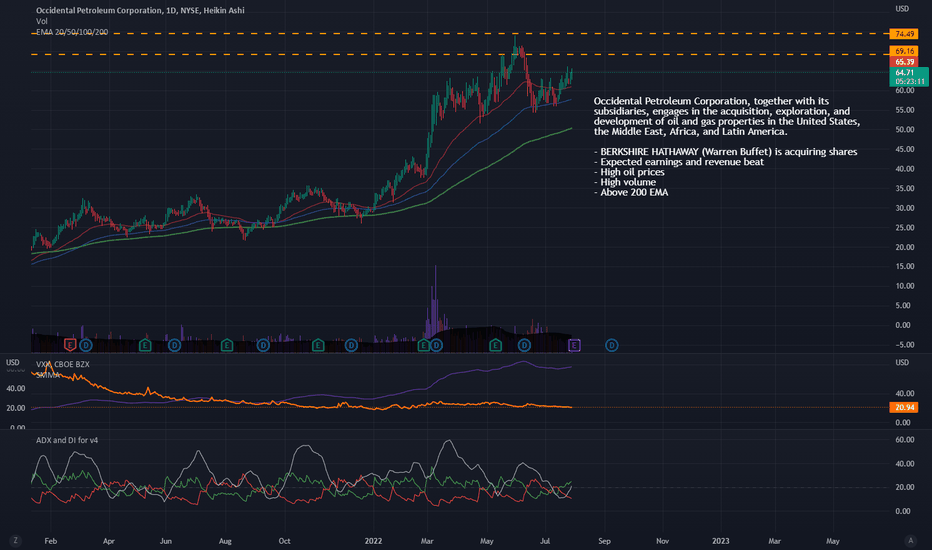Screen dimensions: 932x550
Task: Open the earnings marker from August 2021
Action: tap(226, 345)
